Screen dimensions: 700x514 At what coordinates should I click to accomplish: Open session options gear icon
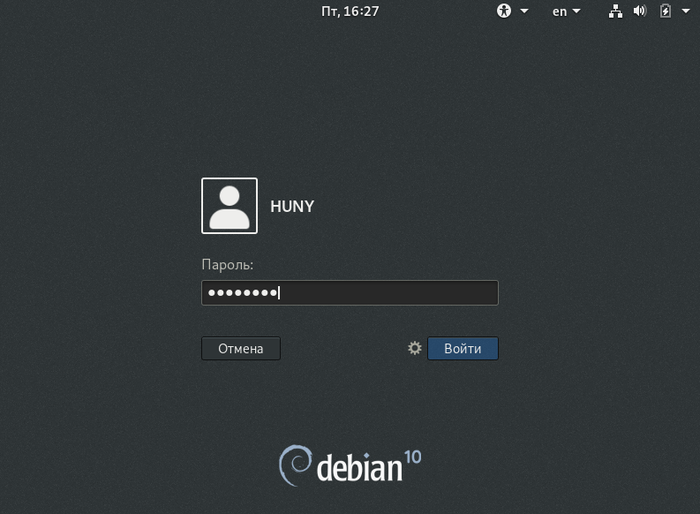point(415,348)
